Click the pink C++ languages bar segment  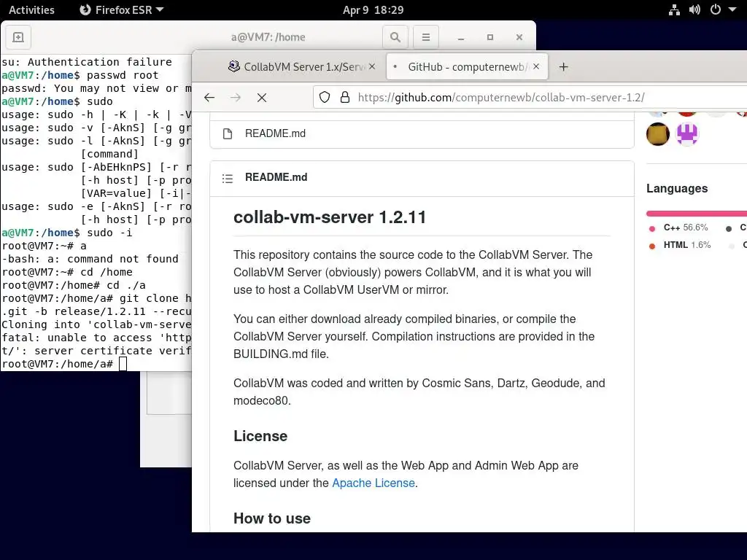(697, 214)
